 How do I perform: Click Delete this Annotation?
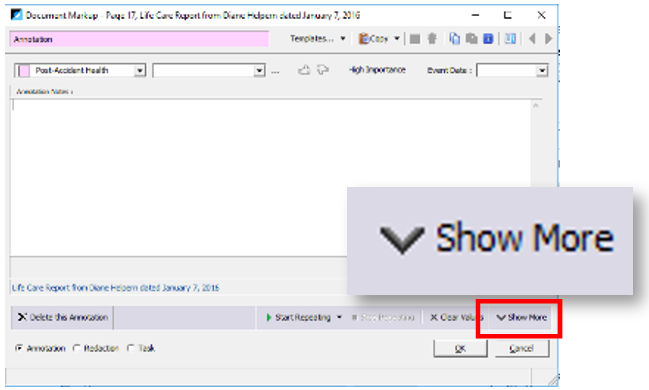(x=62, y=318)
